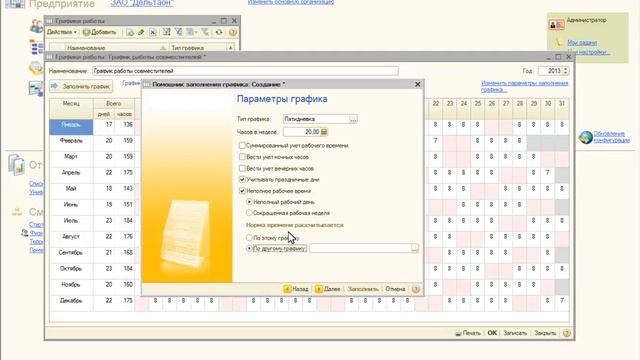Click the 'Наименование' schedule name field
This screenshot has width=640, height=360.
click(x=245, y=71)
